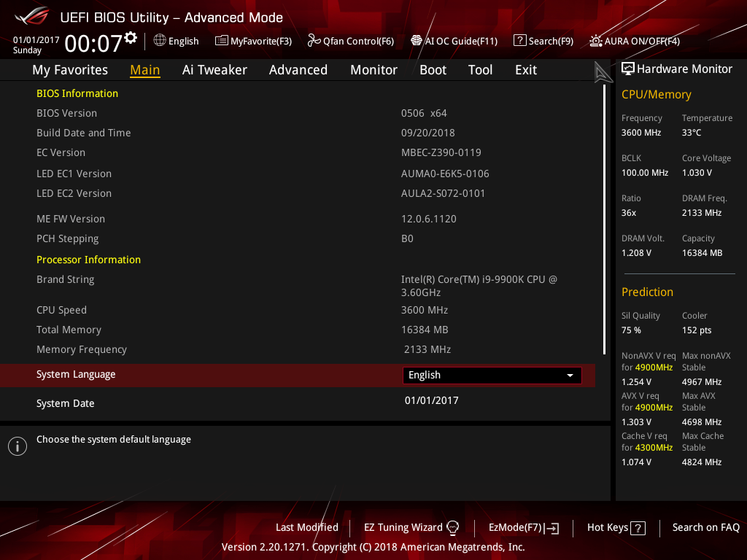Click Core Voltage value 1.030 V
Viewport: 747px width, 560px height.
pyautogui.click(x=697, y=173)
